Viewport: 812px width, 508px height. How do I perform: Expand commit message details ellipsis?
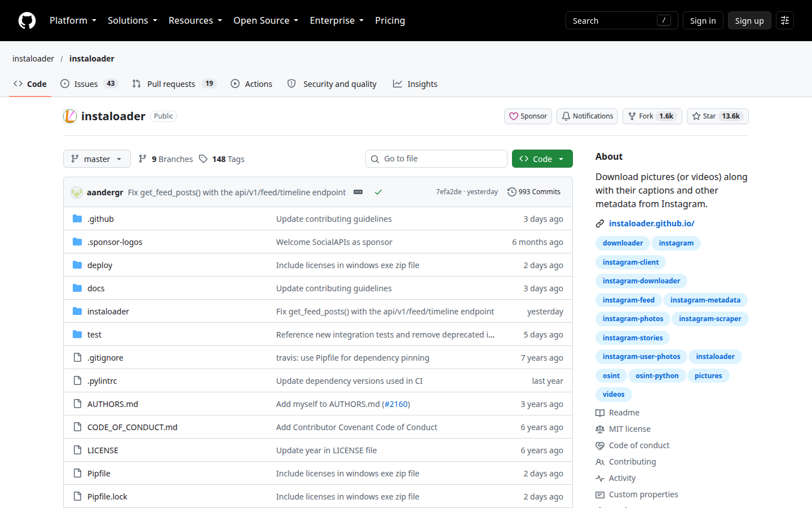click(x=358, y=192)
